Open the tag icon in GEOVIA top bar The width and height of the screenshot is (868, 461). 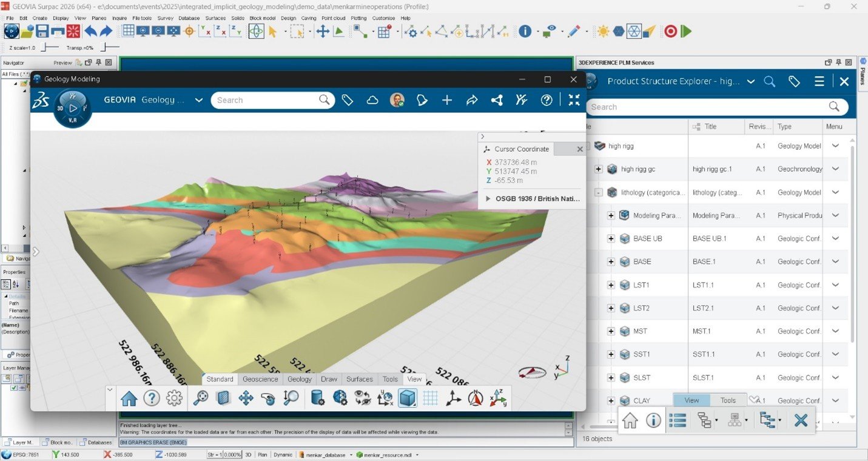pyautogui.click(x=348, y=100)
